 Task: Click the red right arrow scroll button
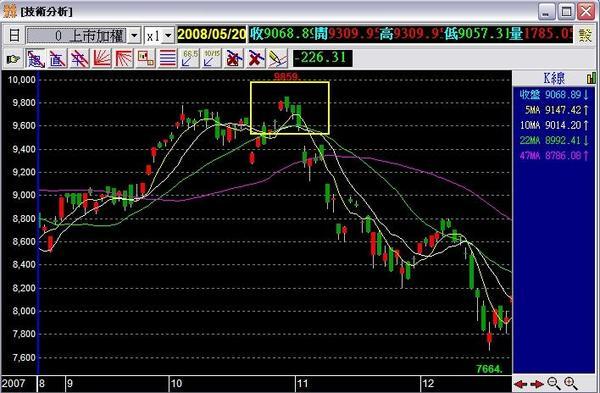(537, 384)
